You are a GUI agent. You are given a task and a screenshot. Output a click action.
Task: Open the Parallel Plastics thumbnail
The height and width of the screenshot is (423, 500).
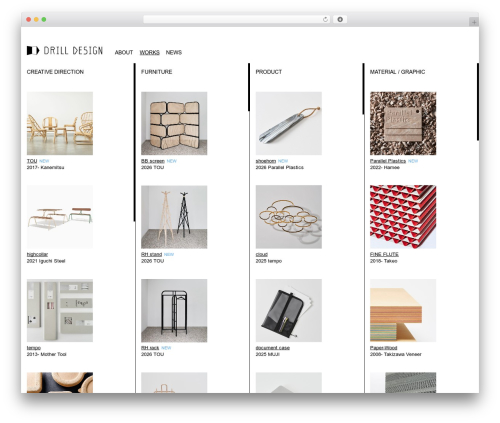pos(403,123)
